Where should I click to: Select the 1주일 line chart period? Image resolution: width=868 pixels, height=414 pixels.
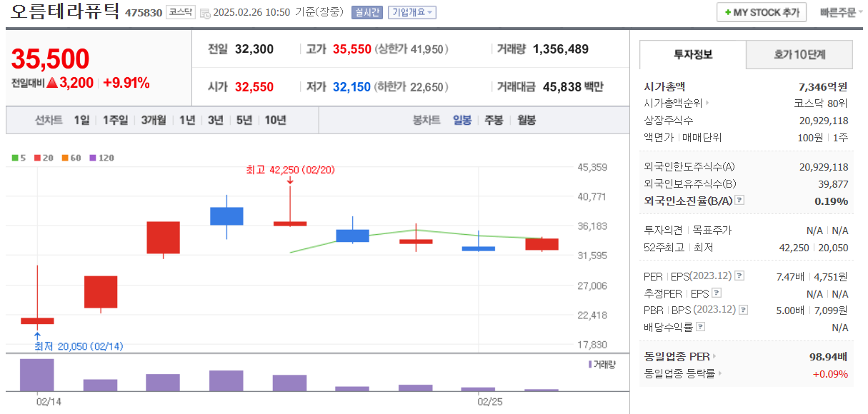click(x=115, y=120)
